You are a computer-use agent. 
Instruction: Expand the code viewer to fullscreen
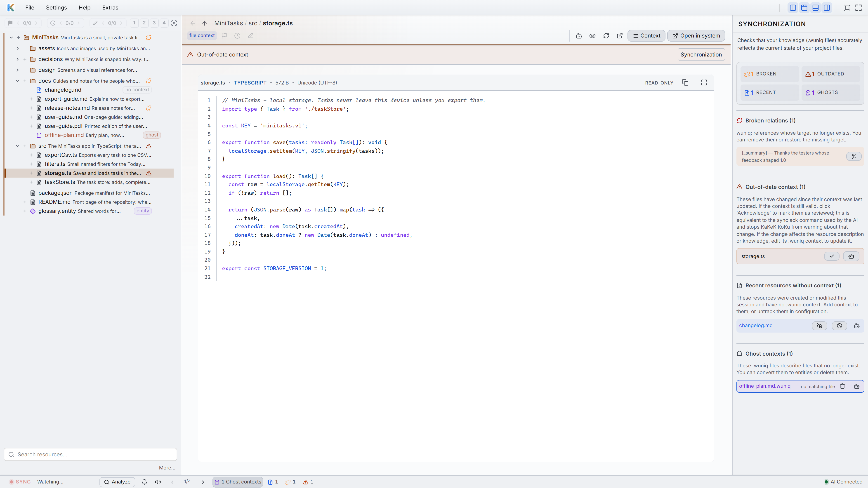pos(704,82)
